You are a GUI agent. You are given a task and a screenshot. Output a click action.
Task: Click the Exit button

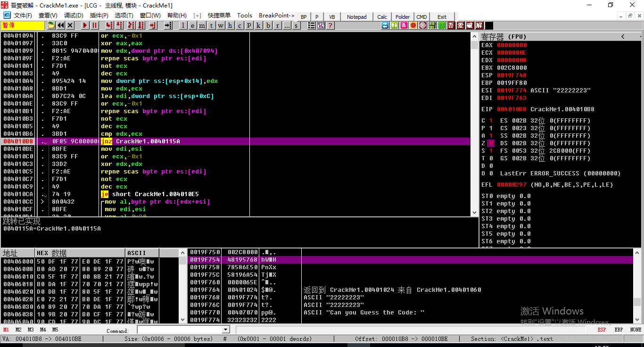tap(442, 17)
